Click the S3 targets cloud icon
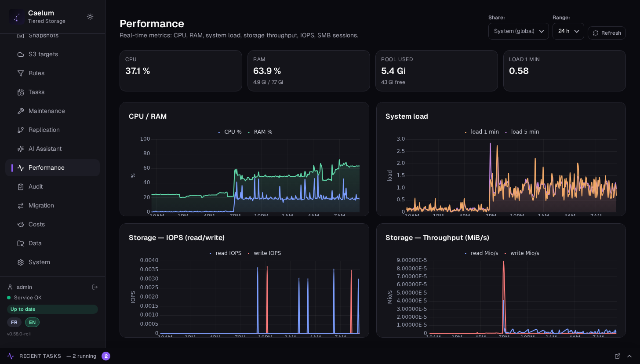The height and width of the screenshot is (364, 640). click(21, 54)
